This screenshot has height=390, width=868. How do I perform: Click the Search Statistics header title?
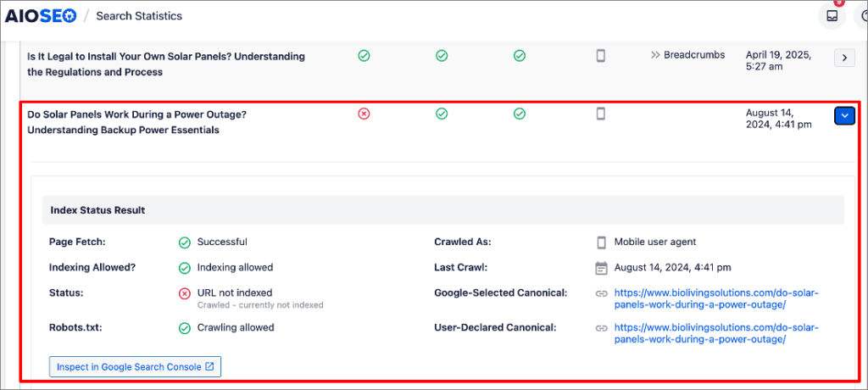coord(139,16)
